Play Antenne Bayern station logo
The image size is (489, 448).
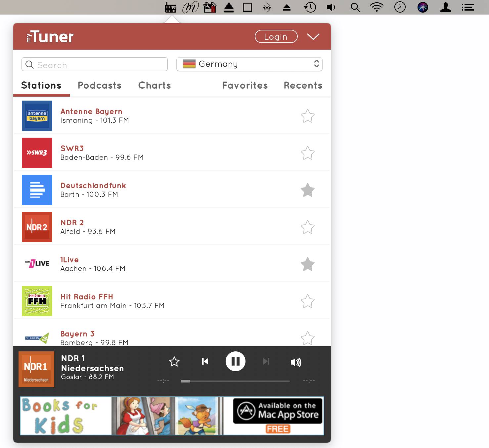[x=37, y=116]
